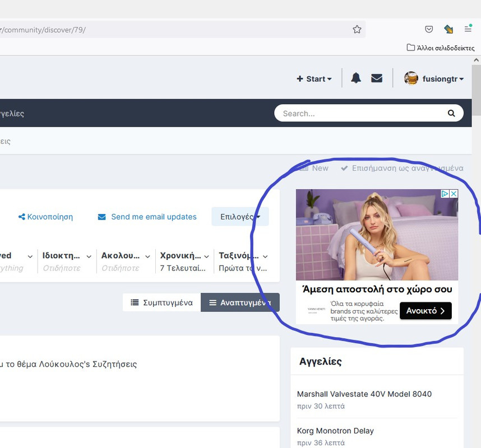Expand the Ιδιοκτη... filter dropdown
The width and height of the screenshot is (481, 448).
pyautogui.click(x=67, y=262)
